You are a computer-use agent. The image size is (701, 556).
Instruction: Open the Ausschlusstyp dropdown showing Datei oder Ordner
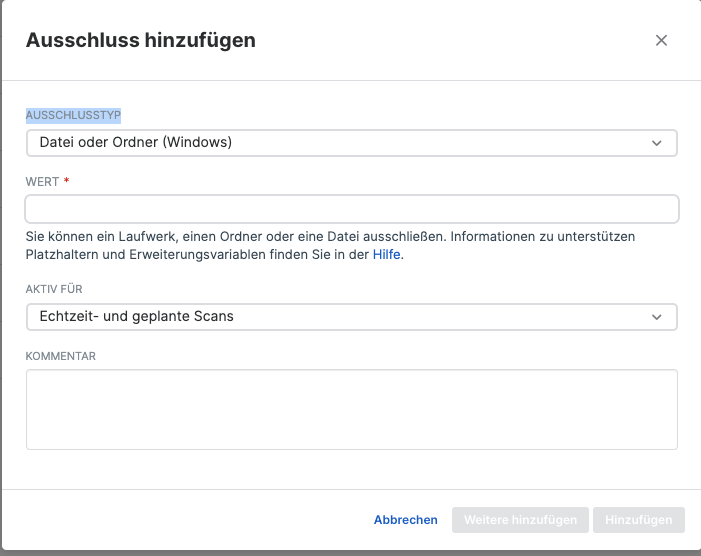pyautogui.click(x=340, y=143)
